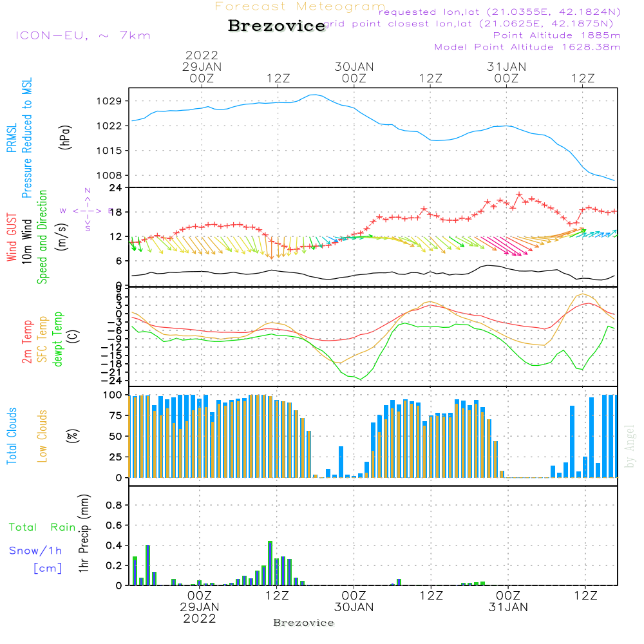Click the 'Model Point Altitude 1628.38m' text
Screen dimensions: 644x644
coord(527,47)
